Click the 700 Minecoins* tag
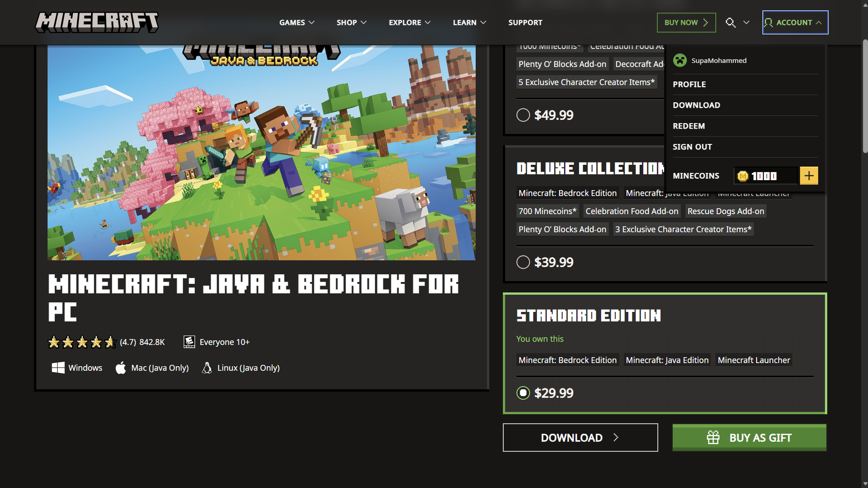 point(547,211)
